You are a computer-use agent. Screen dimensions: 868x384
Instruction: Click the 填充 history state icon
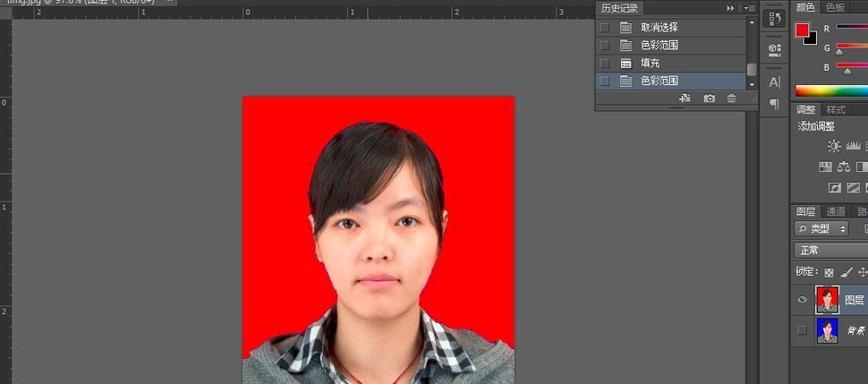tap(625, 64)
